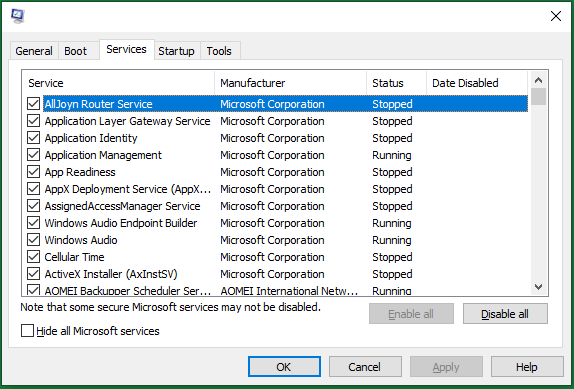Open the Tools tab
Viewport: 574px width, 389px height.
pyautogui.click(x=219, y=51)
